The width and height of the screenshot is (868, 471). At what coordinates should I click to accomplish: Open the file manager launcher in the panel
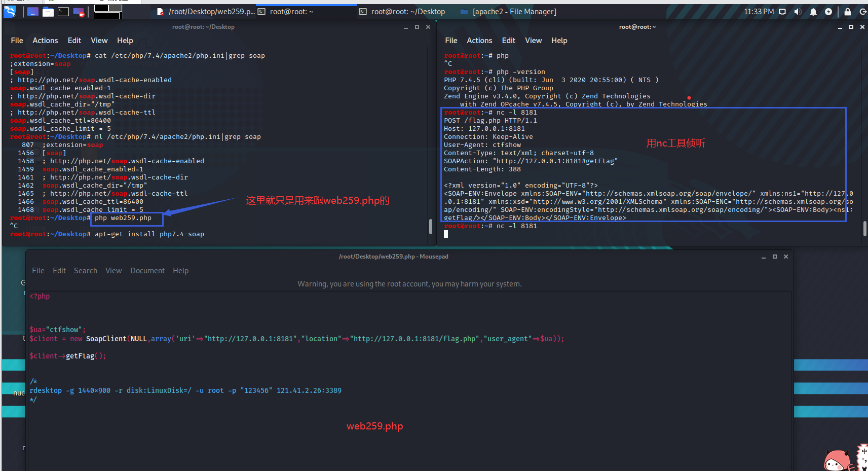48,11
